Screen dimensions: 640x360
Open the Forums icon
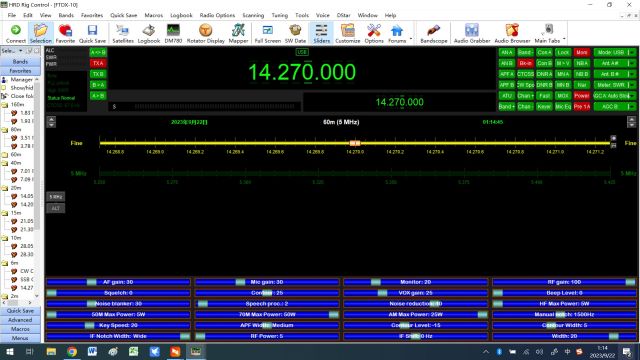click(x=397, y=33)
